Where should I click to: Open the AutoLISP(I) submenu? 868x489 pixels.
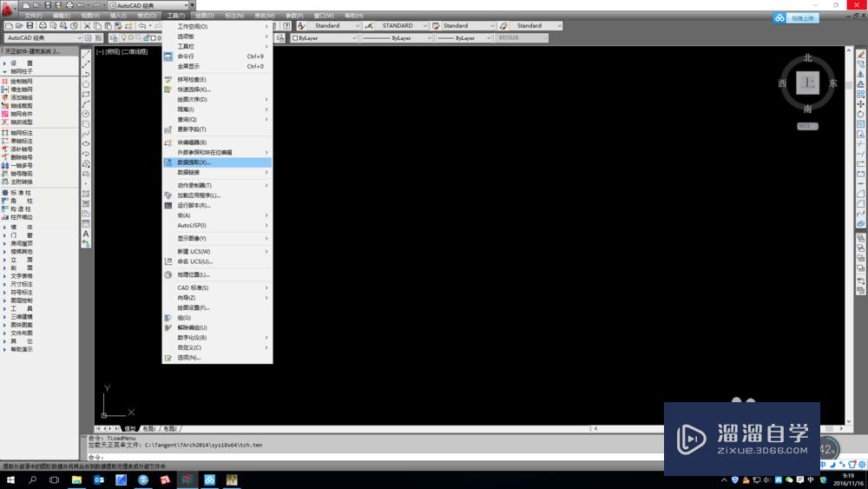point(217,226)
